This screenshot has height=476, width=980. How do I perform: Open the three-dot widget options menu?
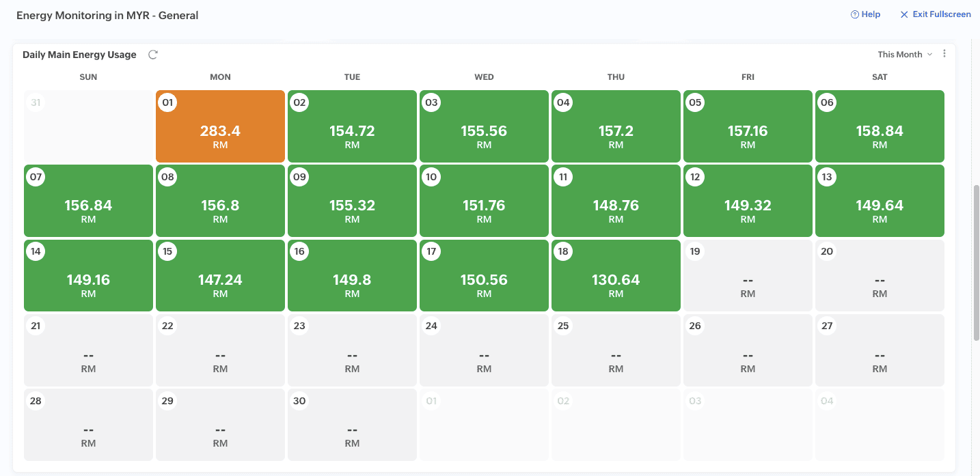[x=944, y=54]
